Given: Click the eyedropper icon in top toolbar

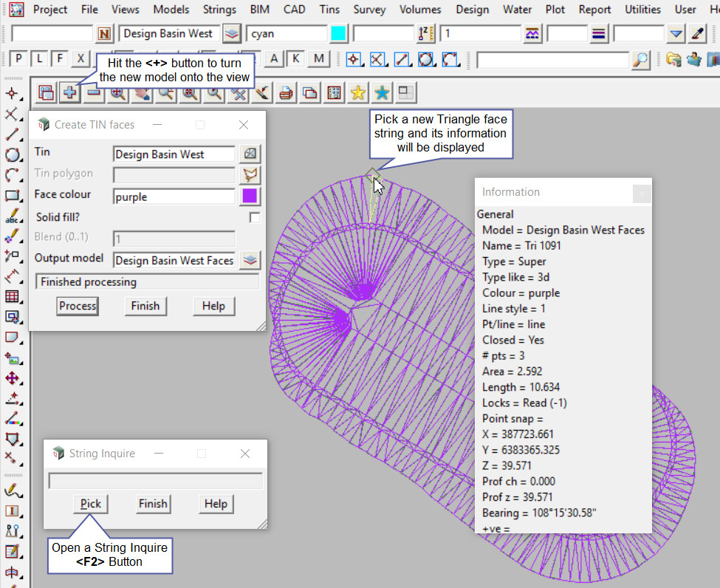Looking at the screenshot, I should point(697,33).
